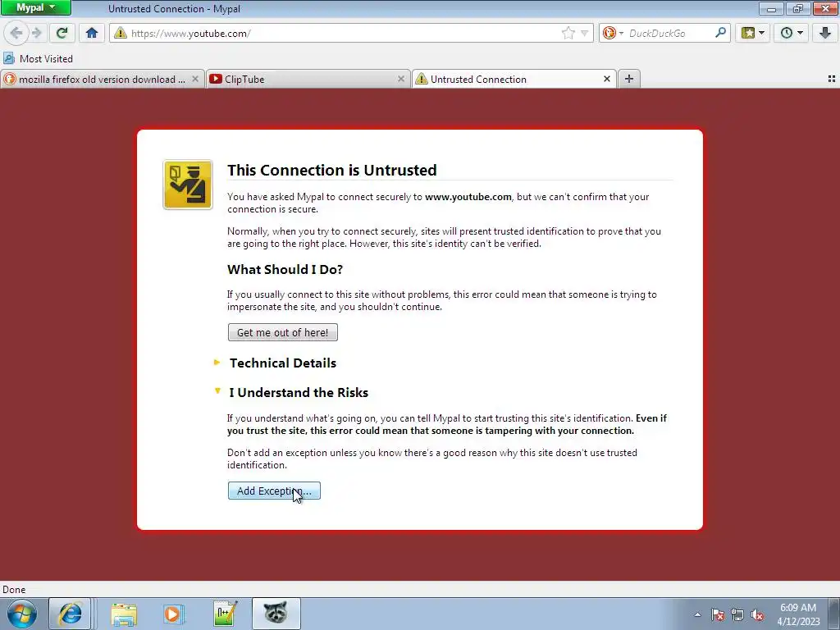Click the Mypal raccoon taskbar icon
This screenshot has width=840, height=630.
click(276, 614)
